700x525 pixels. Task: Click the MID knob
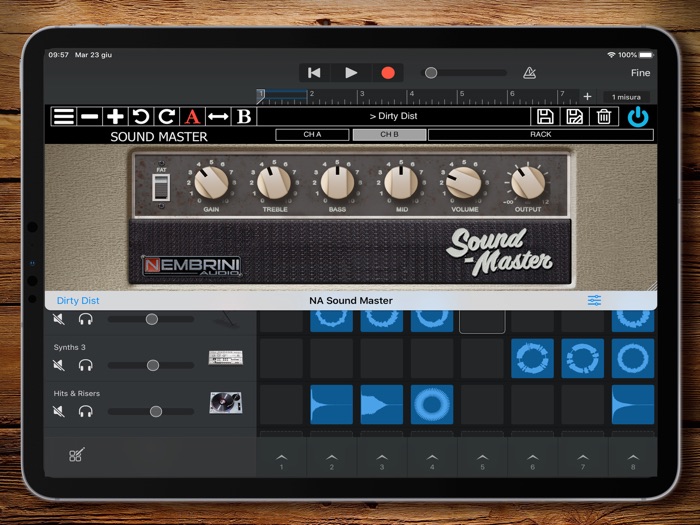point(401,183)
